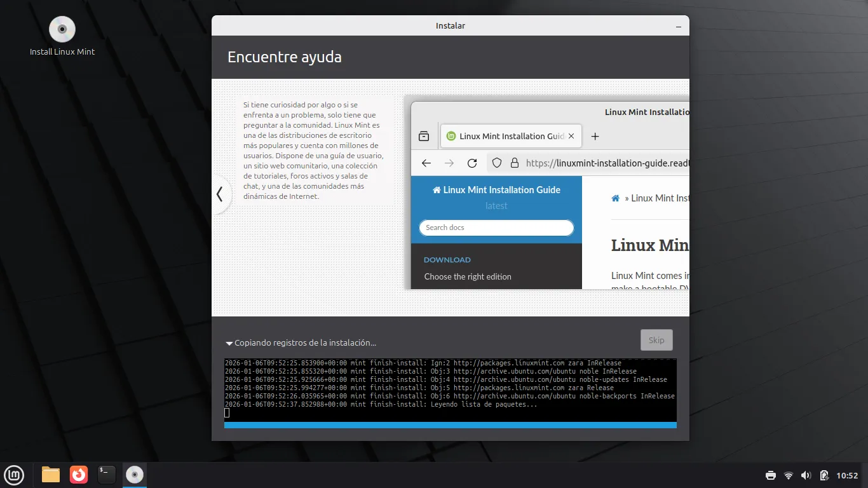This screenshot has height=488, width=868.
Task: Double-check the Install Linux Mint desktop icon
Action: coord(62,30)
